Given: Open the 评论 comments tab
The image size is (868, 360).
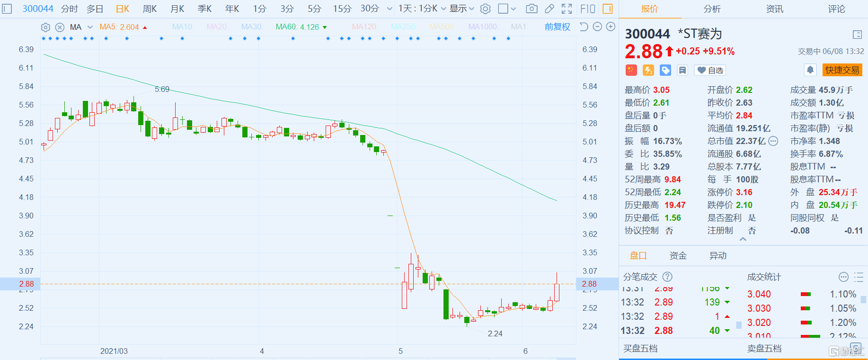Looking at the screenshot, I should 837,9.
